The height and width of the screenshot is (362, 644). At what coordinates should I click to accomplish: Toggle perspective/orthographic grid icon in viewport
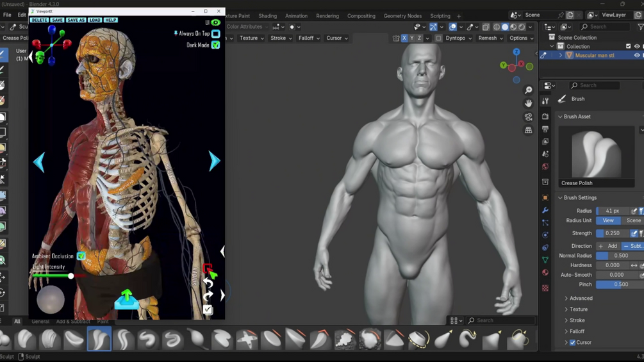(x=529, y=130)
